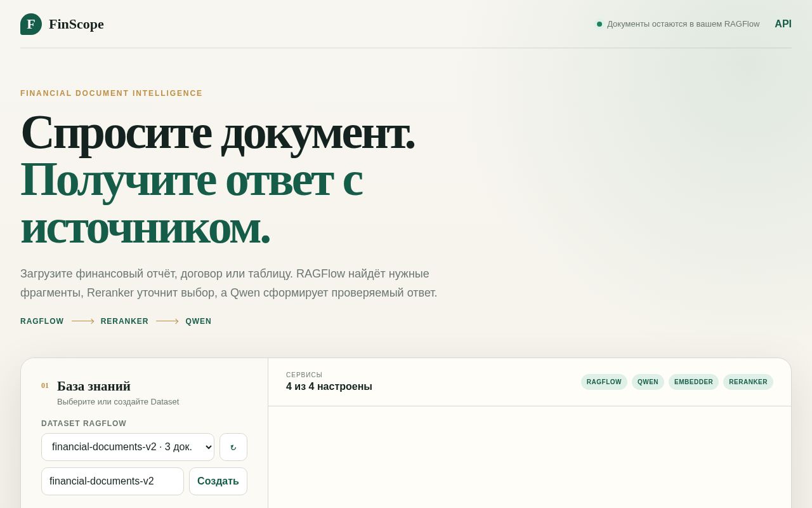Focus the dataset name input field
Image resolution: width=812 pixels, height=508 pixels.
[112, 481]
